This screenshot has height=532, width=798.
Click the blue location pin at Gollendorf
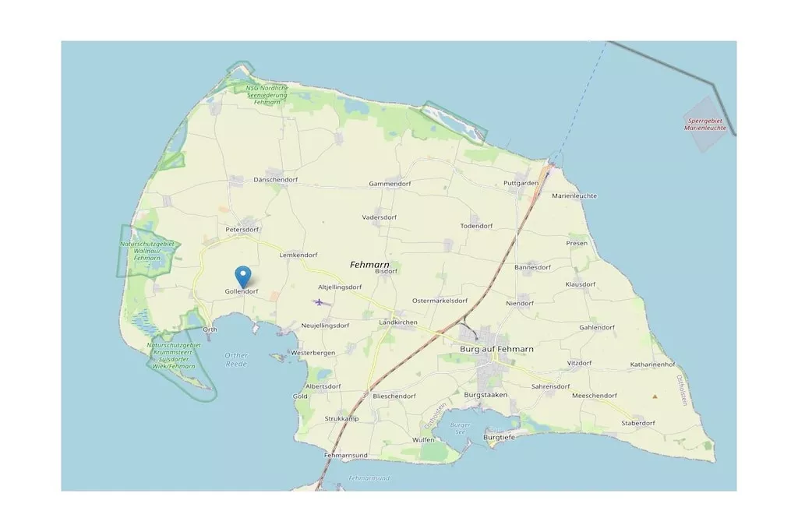point(243,277)
